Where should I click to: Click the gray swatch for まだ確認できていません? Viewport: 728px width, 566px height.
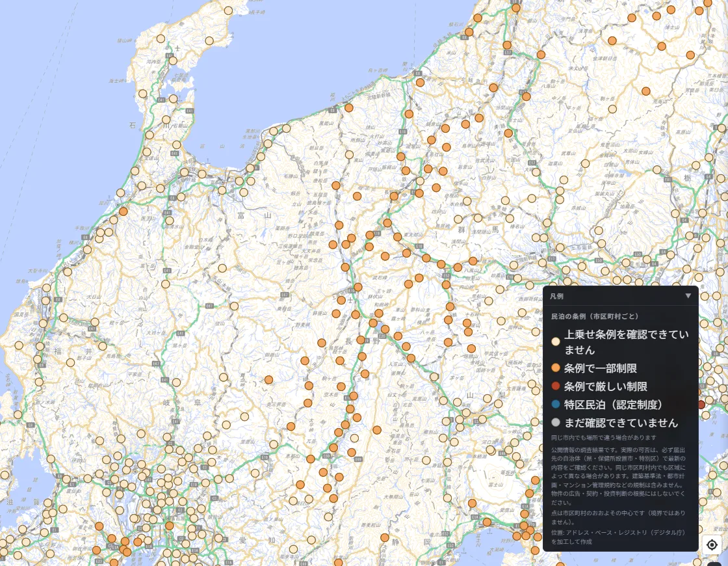click(x=555, y=422)
